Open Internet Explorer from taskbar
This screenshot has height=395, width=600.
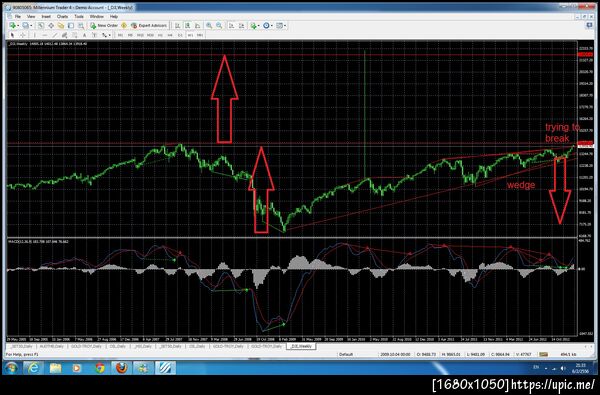point(33,368)
